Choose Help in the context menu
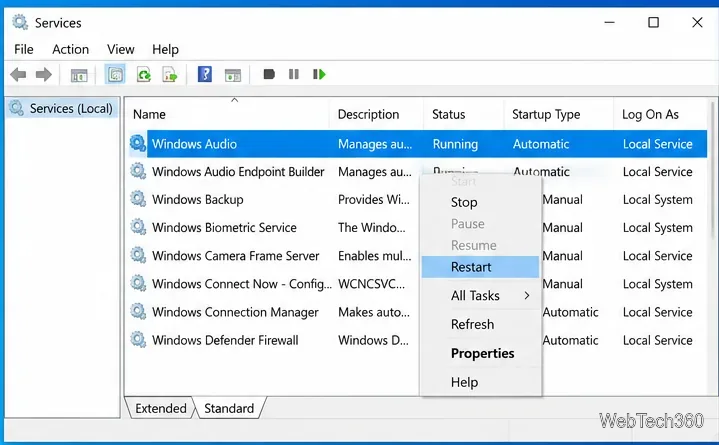 click(480, 382)
